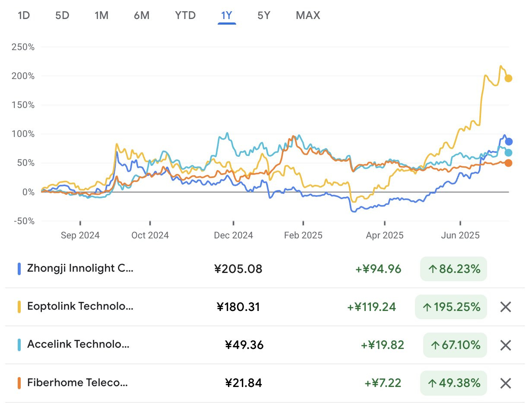This screenshot has height=406, width=532.
Task: Remove Accelink Technology comparison with X
Action: (x=506, y=345)
